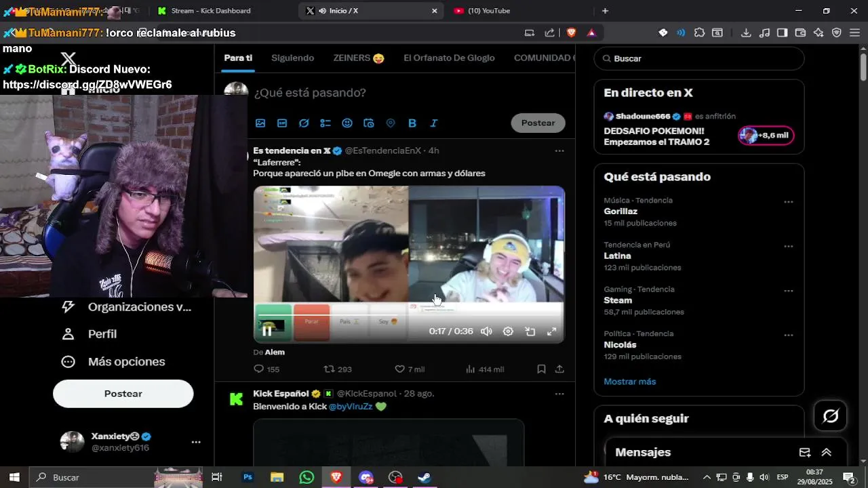Viewport: 868px width, 488px height.
Task: Open more options for Gorillaz trend
Action: pyautogui.click(x=789, y=202)
